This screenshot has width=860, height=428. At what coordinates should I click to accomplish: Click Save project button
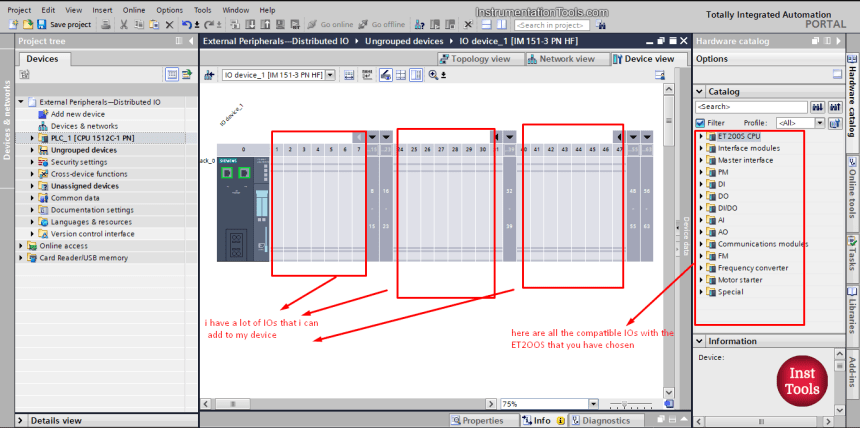(x=64, y=25)
